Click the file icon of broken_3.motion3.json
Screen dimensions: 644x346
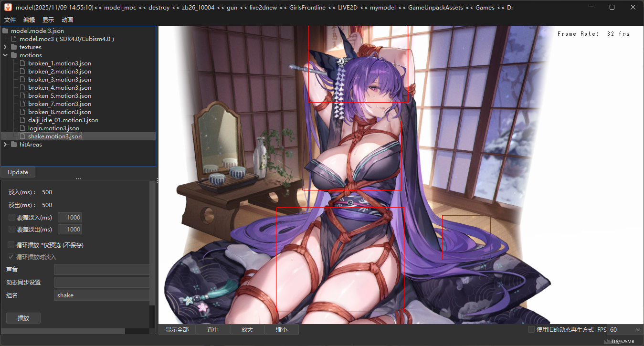[22, 79]
